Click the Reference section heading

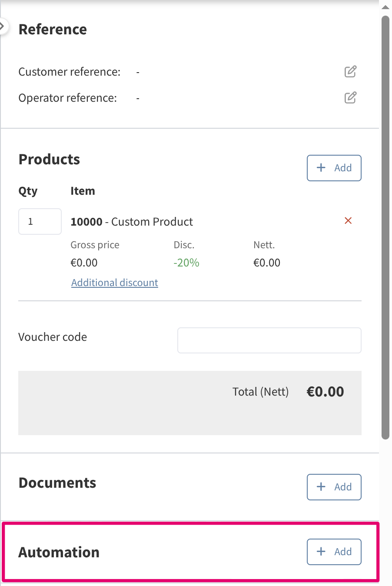click(x=53, y=30)
